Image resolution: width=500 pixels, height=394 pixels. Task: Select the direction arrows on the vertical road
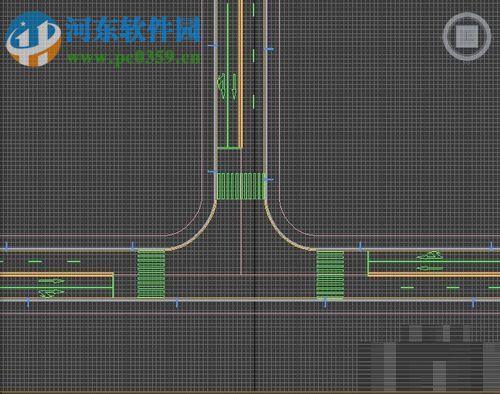click(x=227, y=87)
